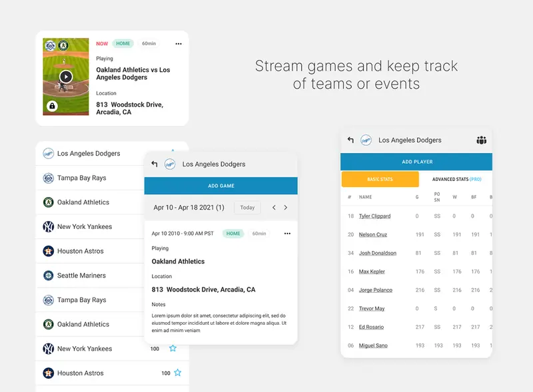The image size is (533, 392).
Task: Go to next date range
Action: [x=286, y=208]
